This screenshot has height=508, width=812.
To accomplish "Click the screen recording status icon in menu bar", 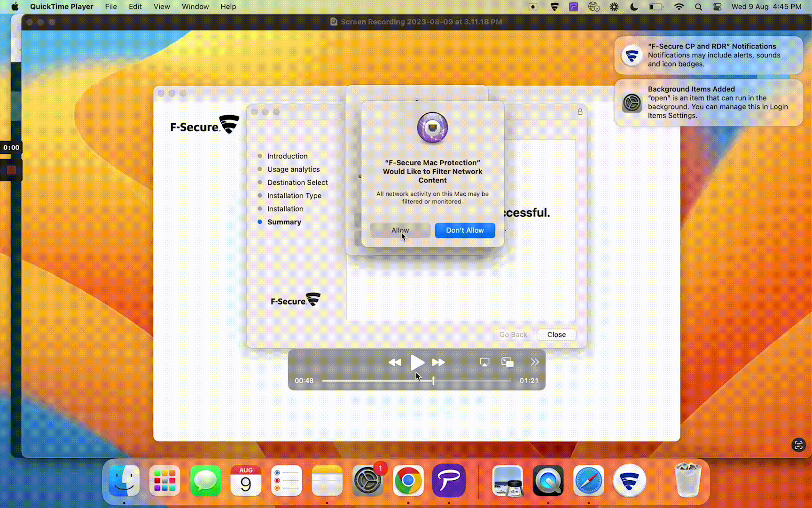I will point(533,7).
